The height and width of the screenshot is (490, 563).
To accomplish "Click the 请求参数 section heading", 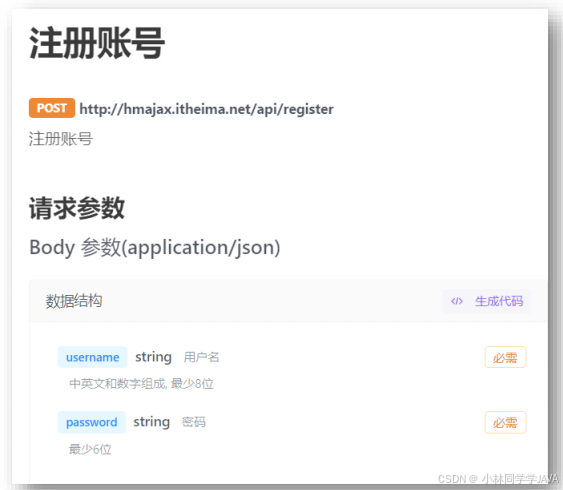I will click(x=77, y=208).
